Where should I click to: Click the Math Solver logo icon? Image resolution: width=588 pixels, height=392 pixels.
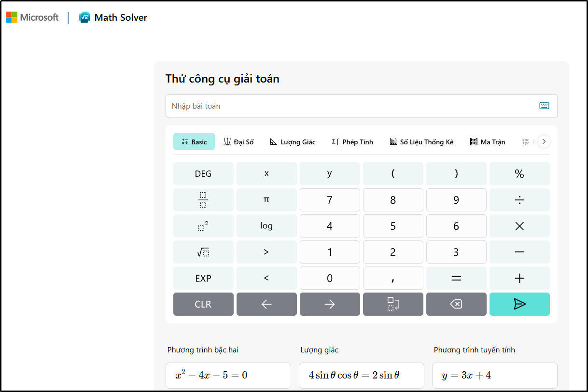click(83, 17)
